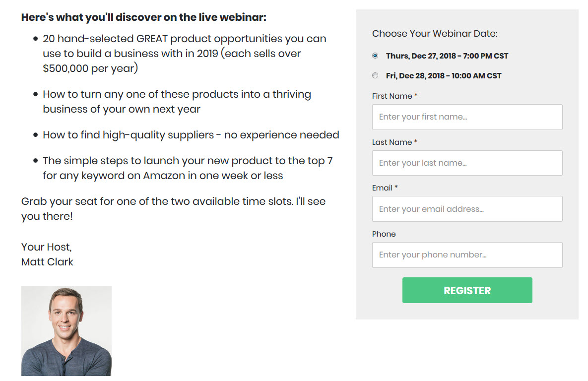Click the 'Email *' field label
The width and height of the screenshot is (588, 381).
[385, 188]
